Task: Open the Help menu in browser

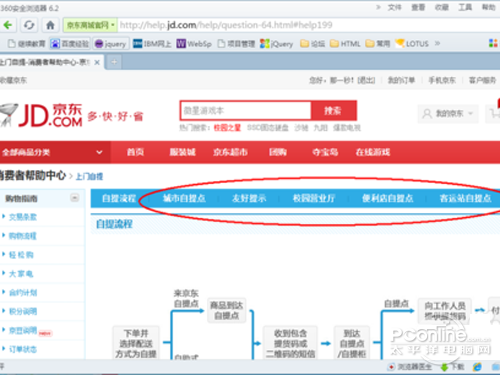Action: [489, 7]
